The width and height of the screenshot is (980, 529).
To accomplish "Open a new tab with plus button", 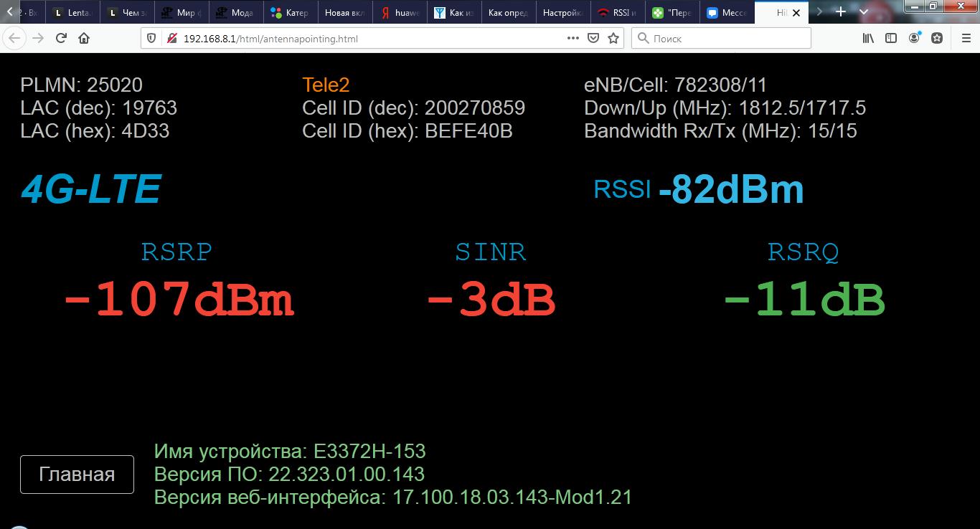I will (x=841, y=12).
